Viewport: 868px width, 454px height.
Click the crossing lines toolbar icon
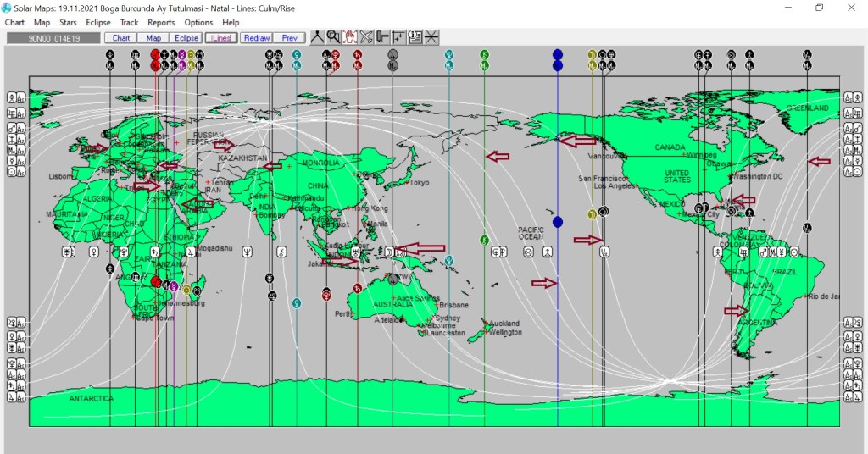tap(431, 37)
